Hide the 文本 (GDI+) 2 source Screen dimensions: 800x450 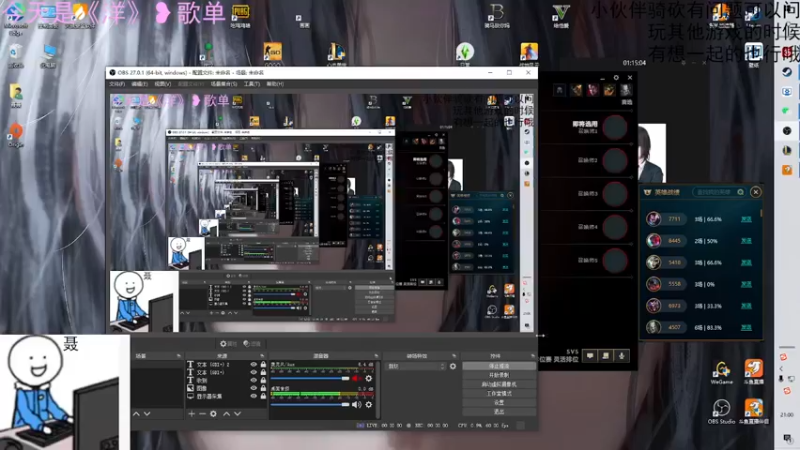[254, 364]
